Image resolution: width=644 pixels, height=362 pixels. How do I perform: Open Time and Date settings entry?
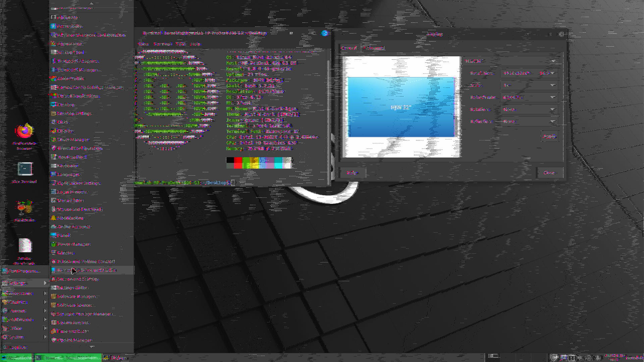coord(91,331)
